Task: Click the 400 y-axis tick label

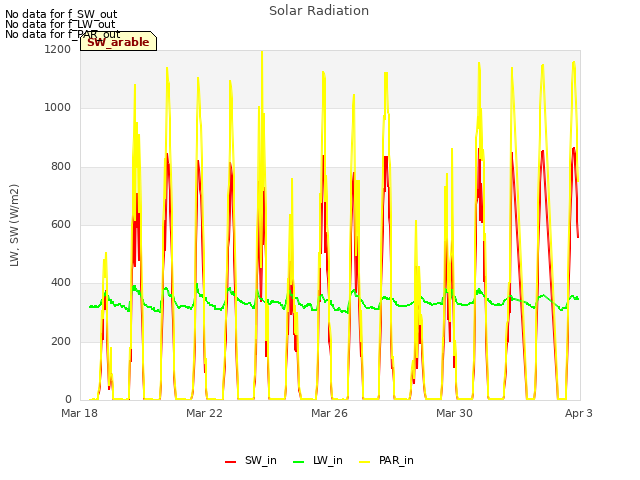Action: 61,282
